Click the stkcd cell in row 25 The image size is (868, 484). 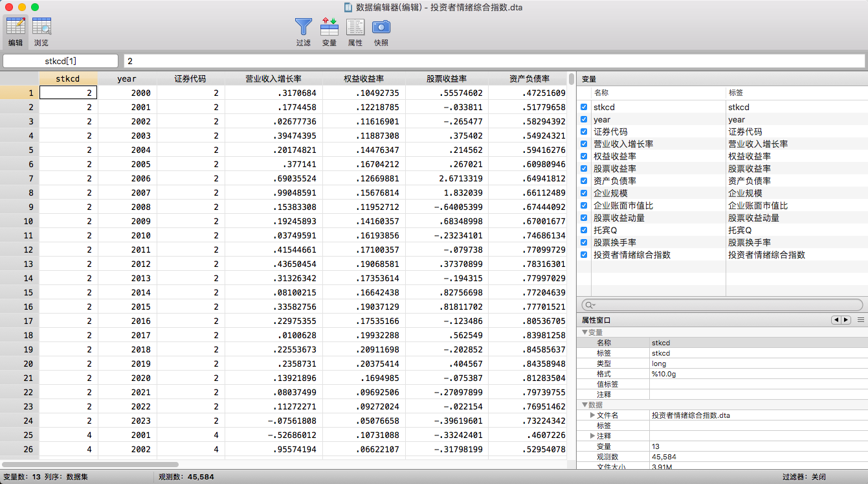(x=69, y=435)
